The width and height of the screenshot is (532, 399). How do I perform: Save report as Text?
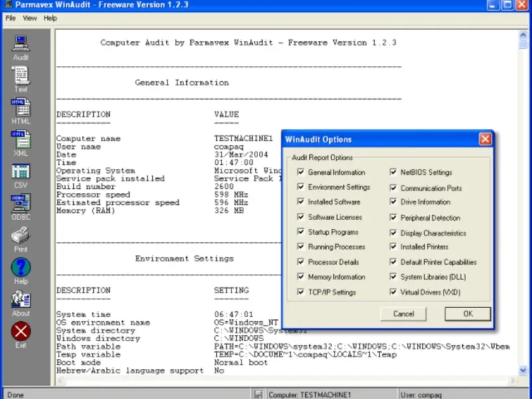(x=21, y=79)
